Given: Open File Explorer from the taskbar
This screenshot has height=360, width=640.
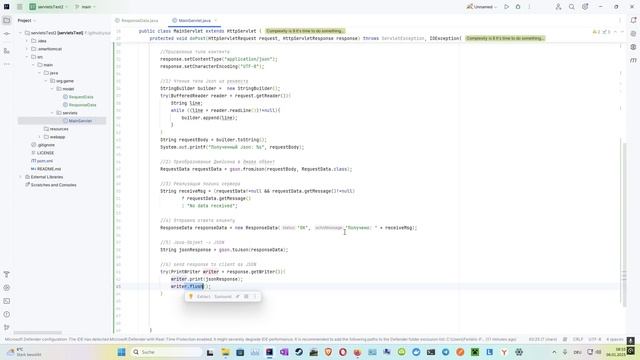Looking at the screenshot, I should (225, 352).
